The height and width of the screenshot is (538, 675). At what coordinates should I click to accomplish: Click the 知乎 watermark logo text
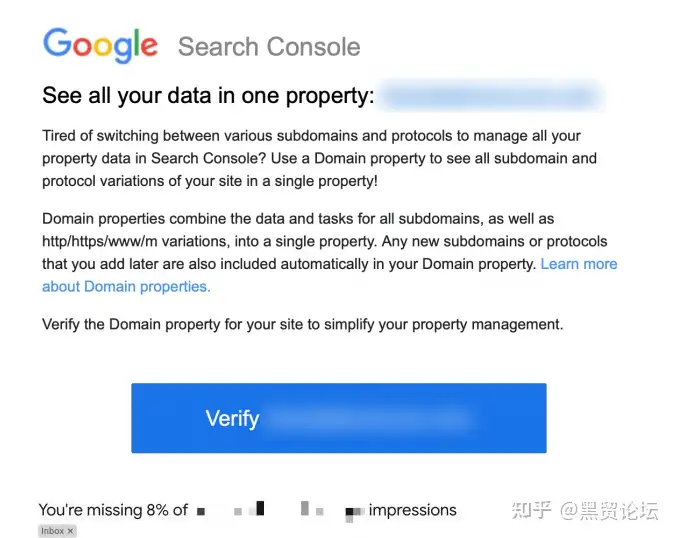point(531,510)
